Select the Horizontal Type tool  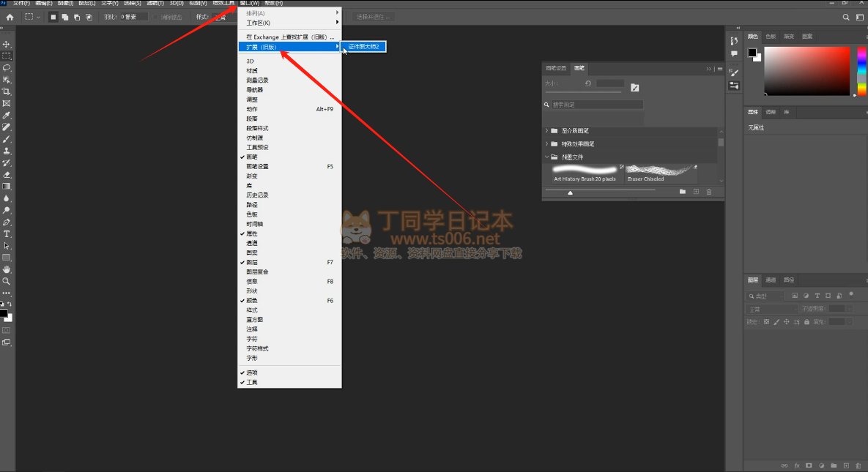pyautogui.click(x=7, y=234)
